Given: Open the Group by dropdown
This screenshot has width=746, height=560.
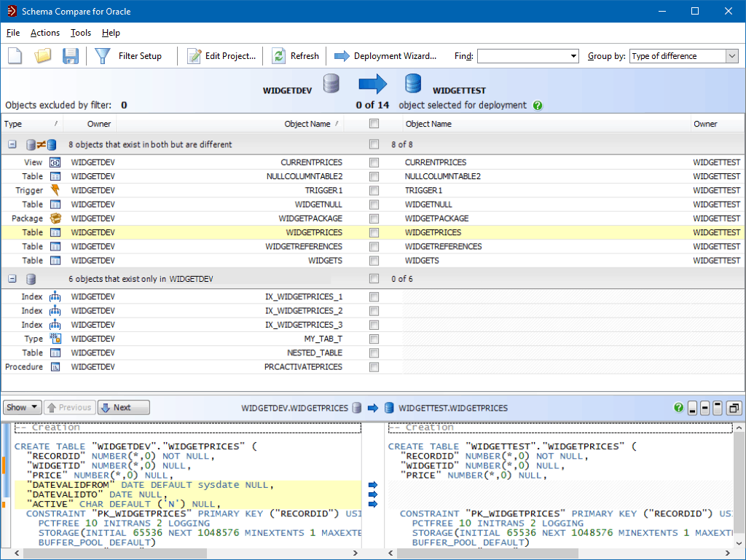Looking at the screenshot, I should [732, 56].
